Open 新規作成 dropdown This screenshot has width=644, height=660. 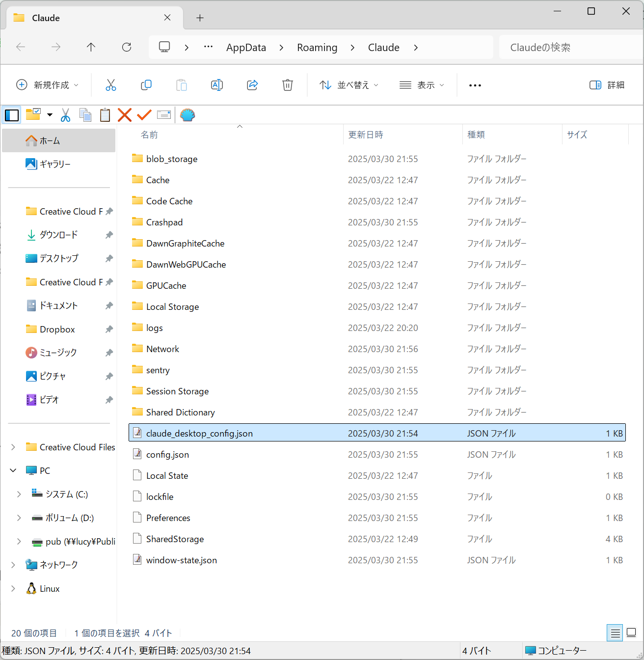[47, 85]
